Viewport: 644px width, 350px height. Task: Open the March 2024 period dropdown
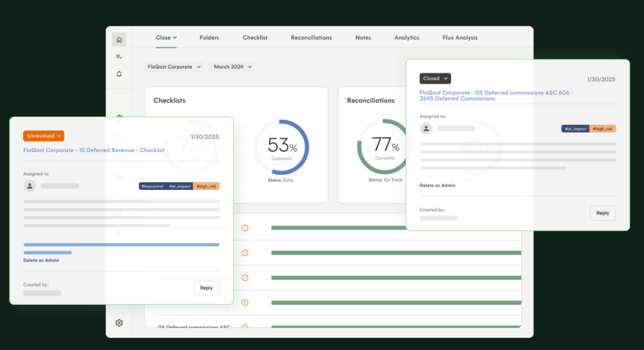coord(232,67)
